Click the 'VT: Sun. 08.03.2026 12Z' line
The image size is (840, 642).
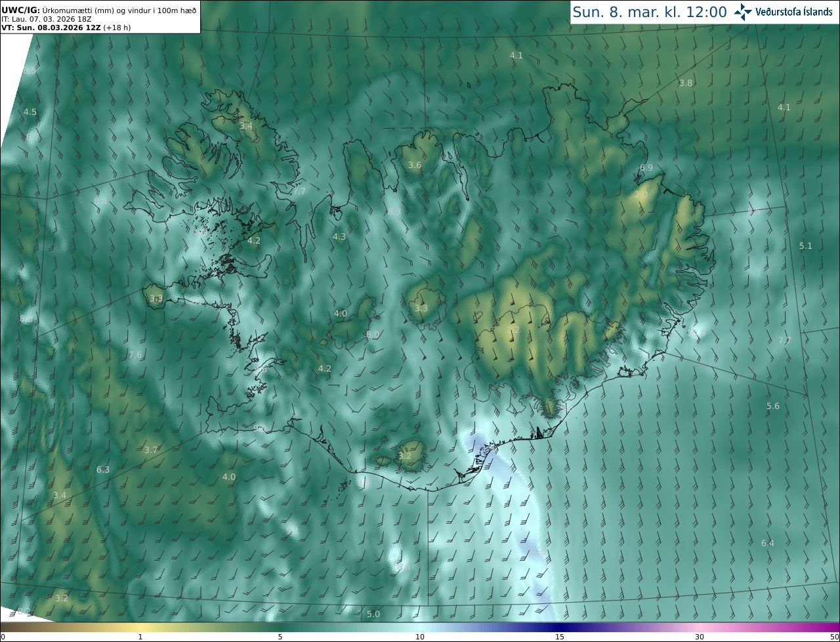tap(66, 28)
